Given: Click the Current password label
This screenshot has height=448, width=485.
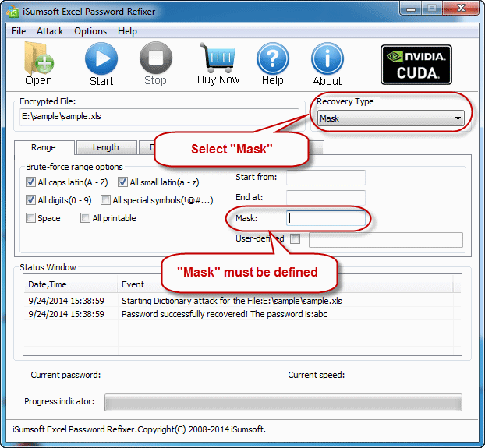Looking at the screenshot, I should coord(65,375).
